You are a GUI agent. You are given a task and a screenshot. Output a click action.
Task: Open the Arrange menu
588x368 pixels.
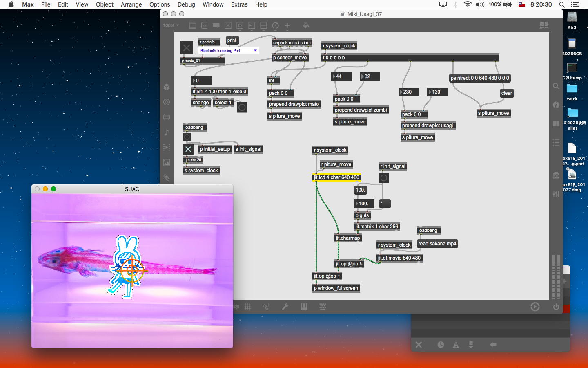click(x=131, y=4)
